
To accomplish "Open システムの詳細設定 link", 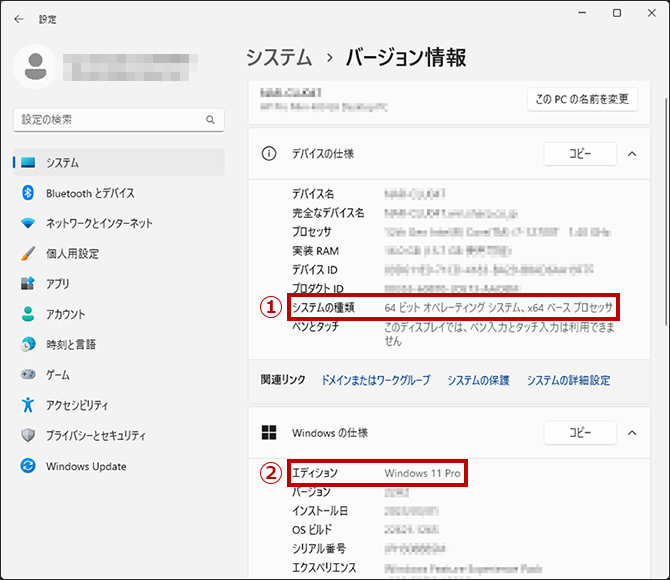I will tap(568, 380).
